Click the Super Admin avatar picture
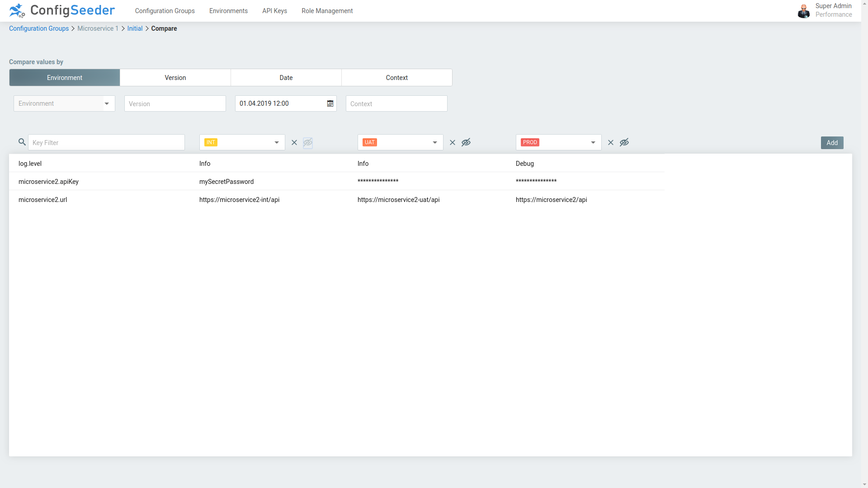The width and height of the screenshot is (868, 488). 803,11
